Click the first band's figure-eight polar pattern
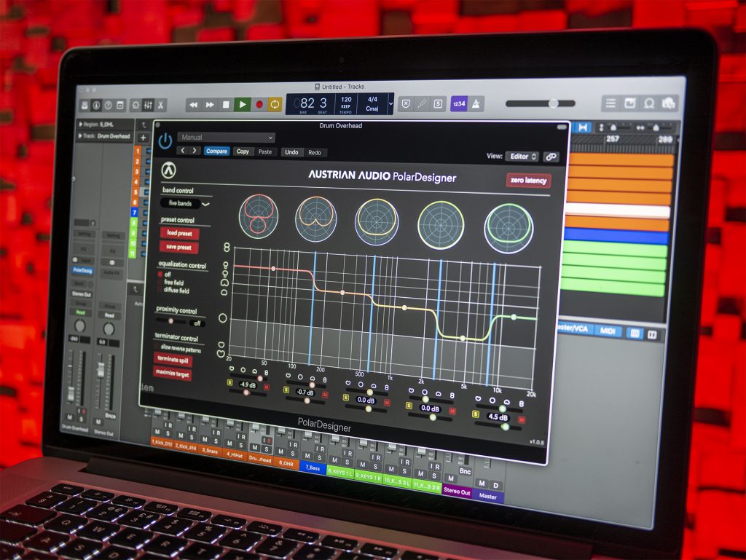The width and height of the screenshot is (746, 560). pos(259,216)
